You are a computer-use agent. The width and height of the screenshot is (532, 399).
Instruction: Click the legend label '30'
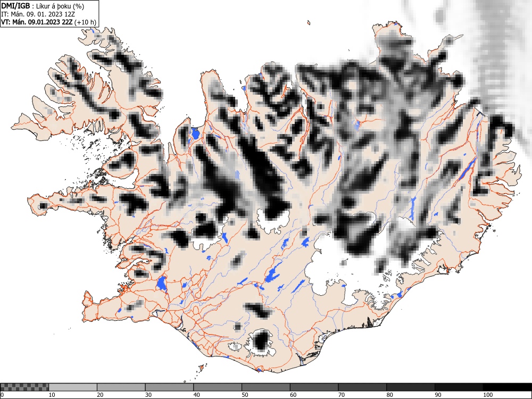point(148,395)
